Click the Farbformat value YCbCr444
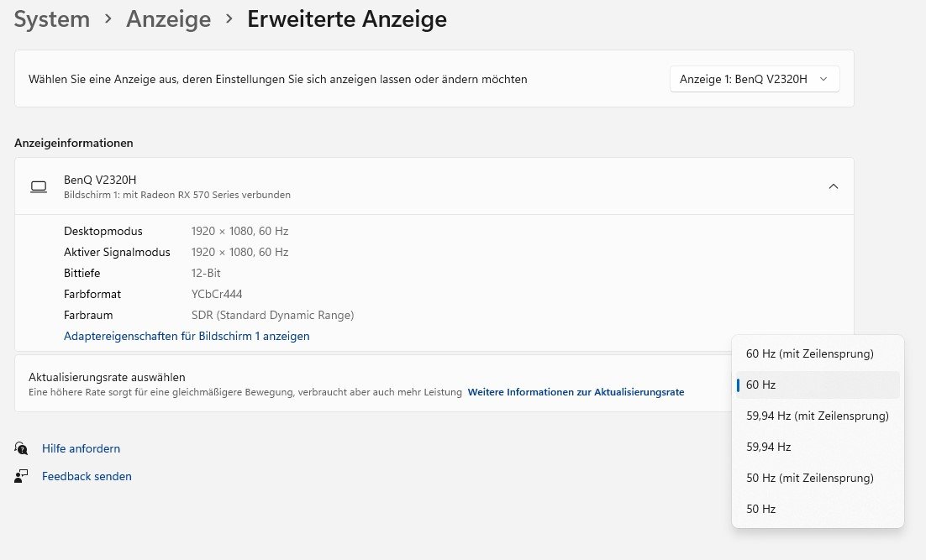The image size is (926, 560). 217,294
